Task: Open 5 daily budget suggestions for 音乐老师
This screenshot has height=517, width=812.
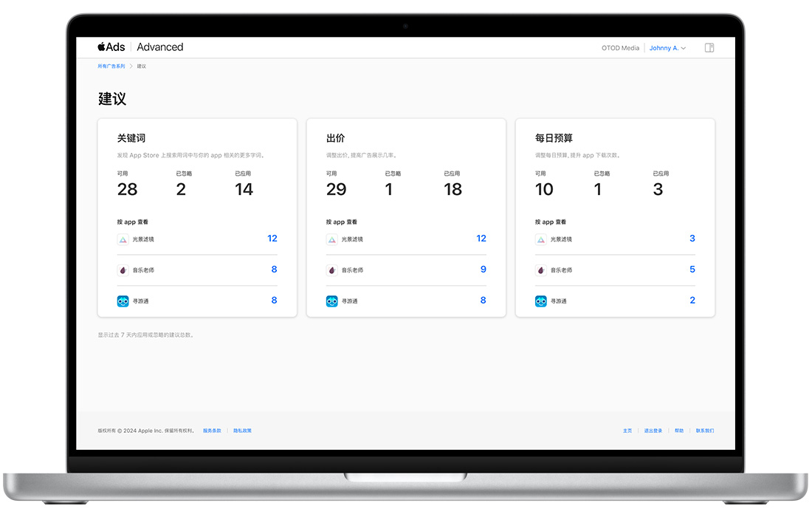Action: 692,270
